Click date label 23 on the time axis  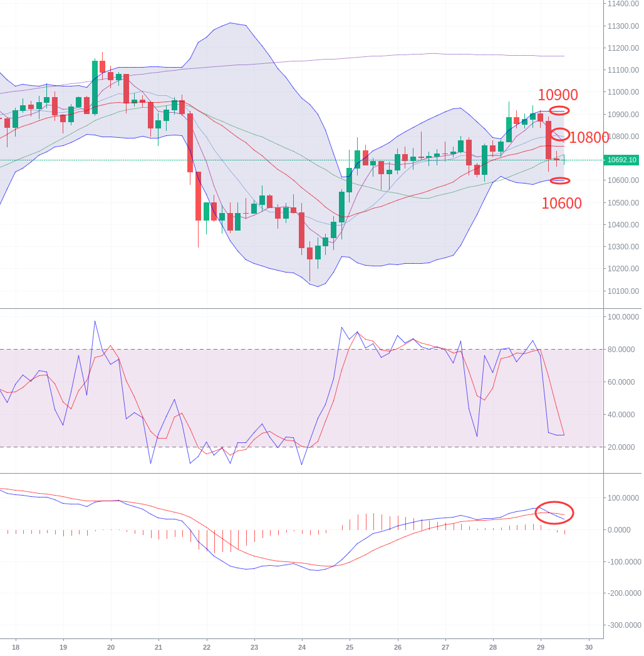[x=254, y=647]
